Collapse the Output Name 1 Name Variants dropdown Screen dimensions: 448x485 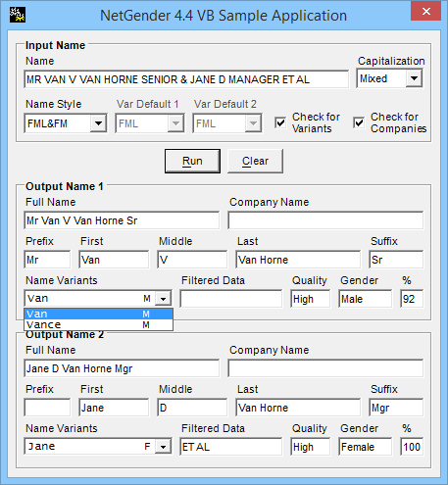click(x=163, y=299)
